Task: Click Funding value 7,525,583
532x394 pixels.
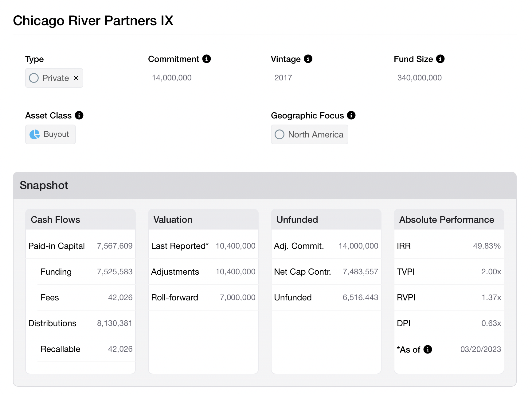Action: (115, 272)
